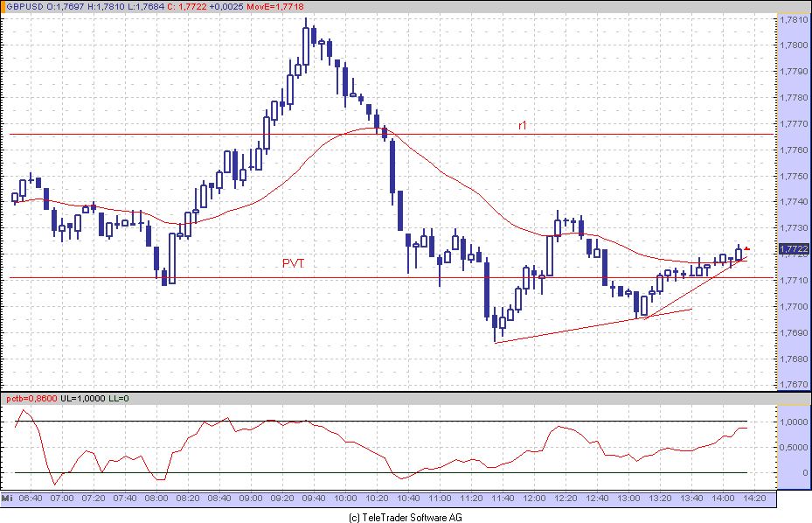
Task: Click the UL=1,0000 upper limit label
Action: click(x=82, y=399)
